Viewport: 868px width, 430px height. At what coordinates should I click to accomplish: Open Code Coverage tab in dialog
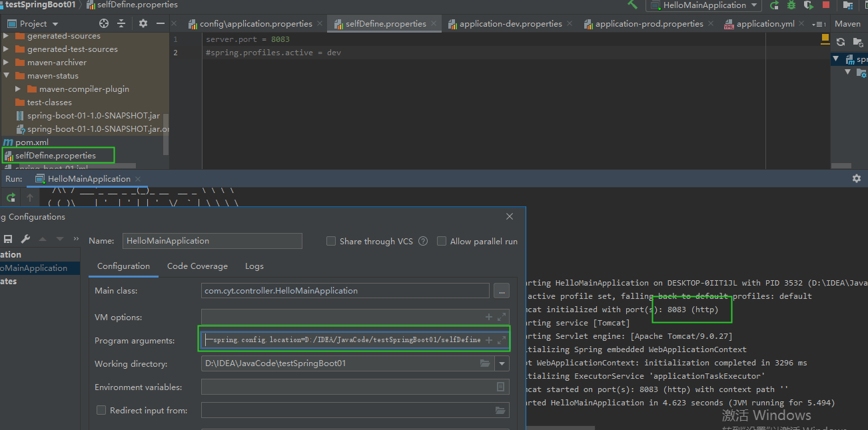(x=197, y=266)
